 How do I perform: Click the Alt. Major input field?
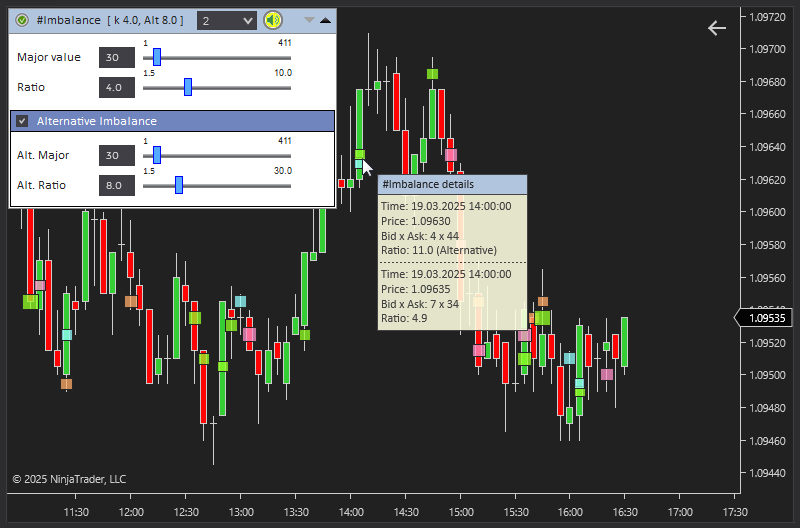pos(116,156)
